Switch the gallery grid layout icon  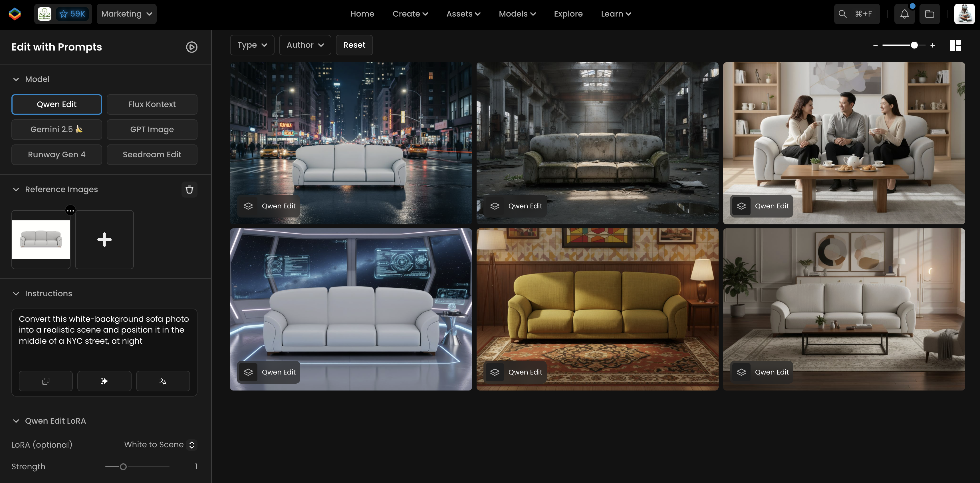click(955, 45)
